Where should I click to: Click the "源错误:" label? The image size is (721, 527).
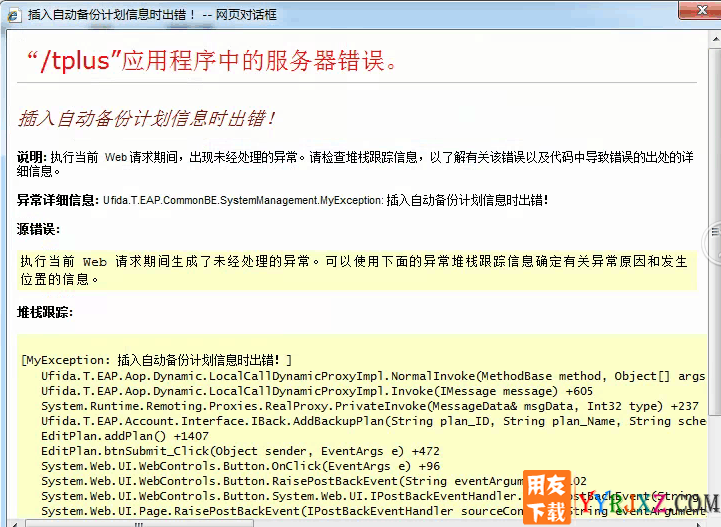tap(38, 229)
